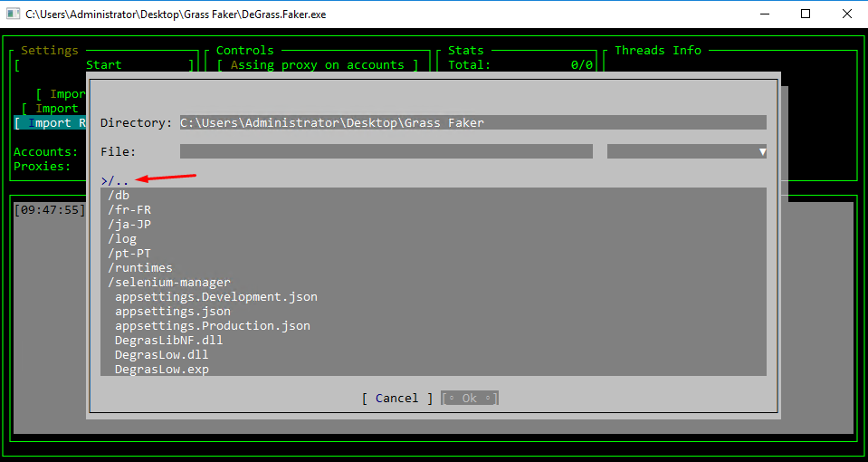Viewport: 868px width, 462px height.
Task: Click the File name input field
Action: (x=386, y=151)
